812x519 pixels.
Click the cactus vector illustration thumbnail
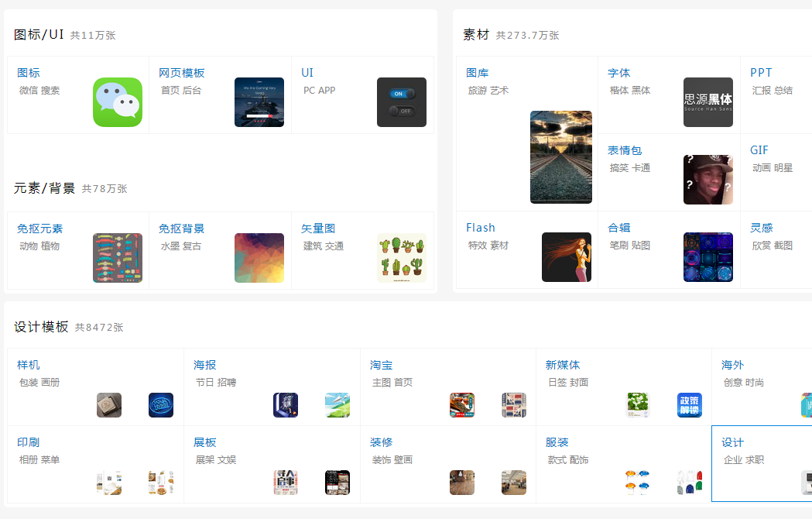pos(401,258)
